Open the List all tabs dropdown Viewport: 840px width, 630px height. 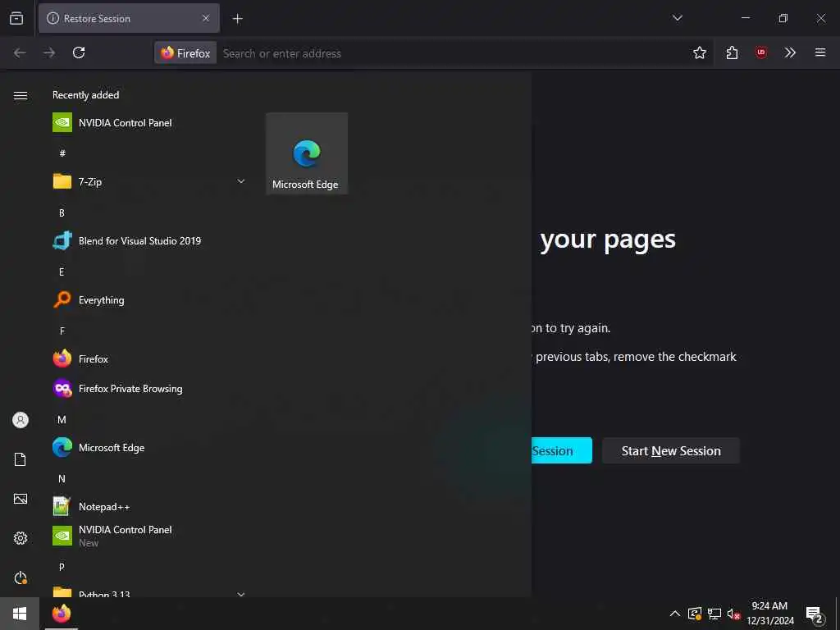(677, 18)
